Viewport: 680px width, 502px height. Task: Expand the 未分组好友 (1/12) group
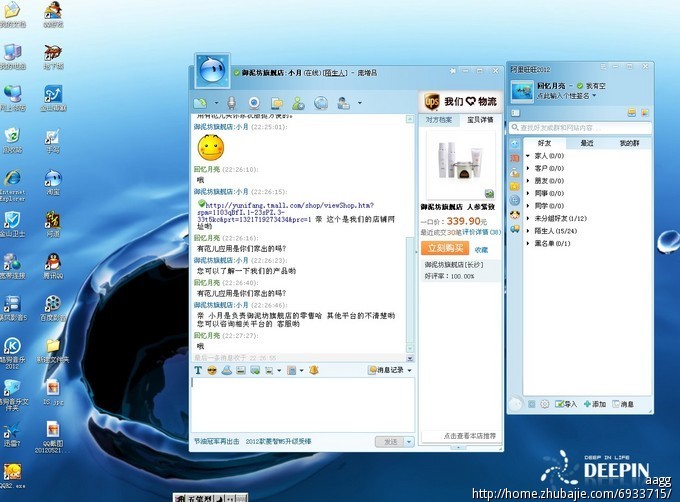pos(528,218)
